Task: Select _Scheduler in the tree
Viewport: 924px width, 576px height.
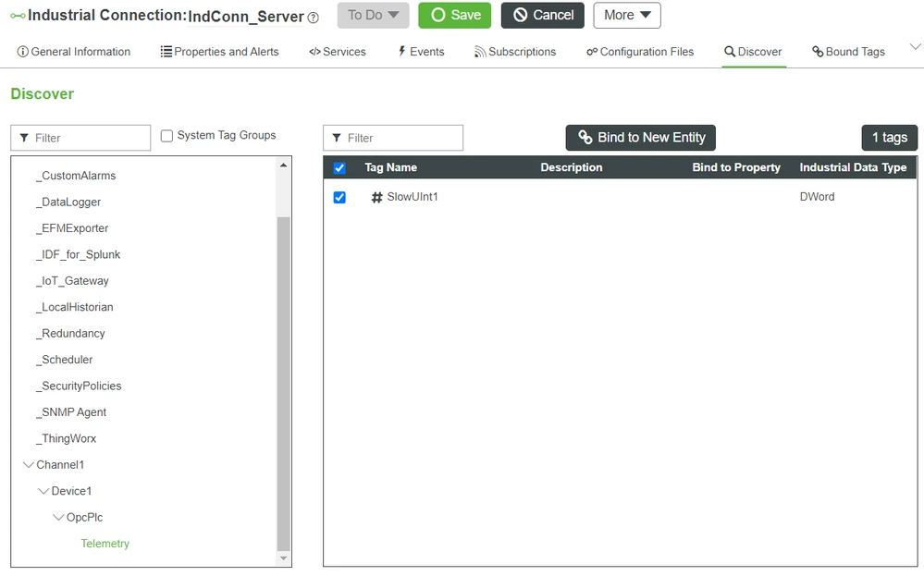Action: [x=64, y=360]
